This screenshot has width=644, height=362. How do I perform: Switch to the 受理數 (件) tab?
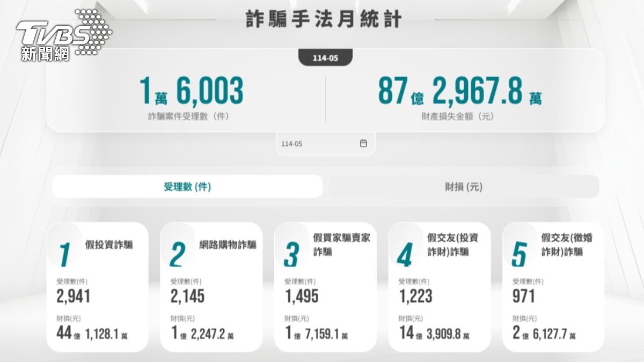187,187
